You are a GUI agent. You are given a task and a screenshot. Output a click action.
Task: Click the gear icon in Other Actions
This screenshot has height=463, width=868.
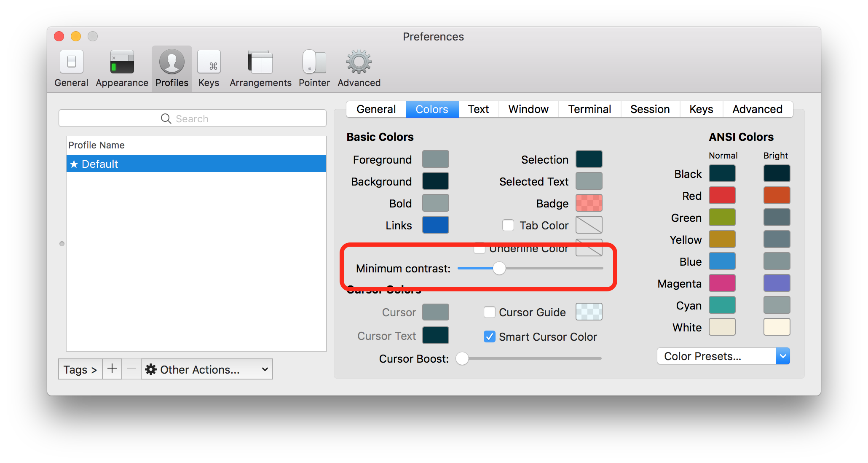point(150,369)
